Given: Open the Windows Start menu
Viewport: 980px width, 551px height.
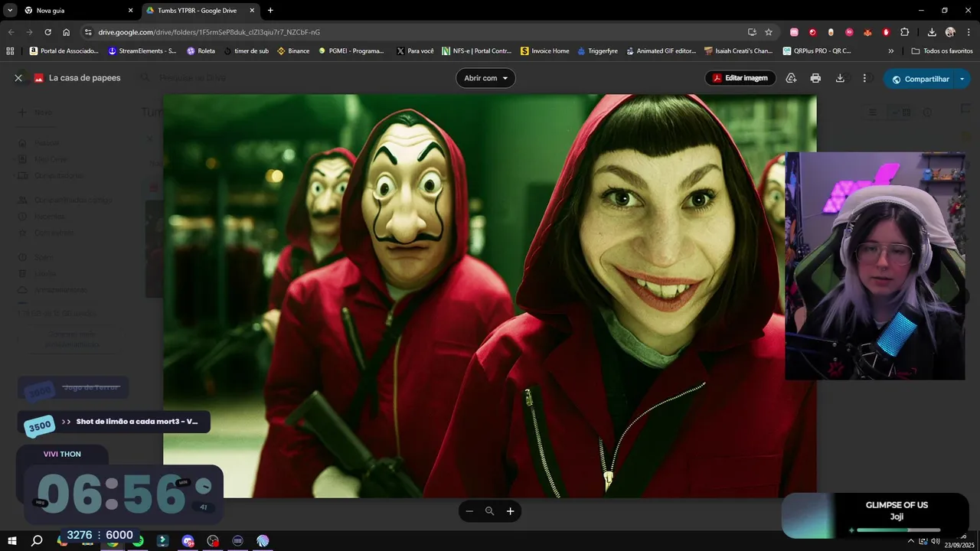Looking at the screenshot, I should [12, 540].
